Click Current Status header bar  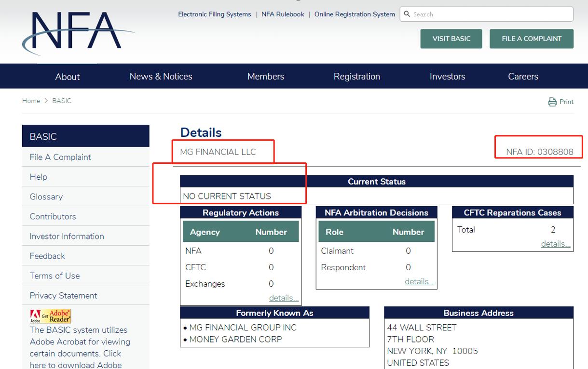point(377,182)
